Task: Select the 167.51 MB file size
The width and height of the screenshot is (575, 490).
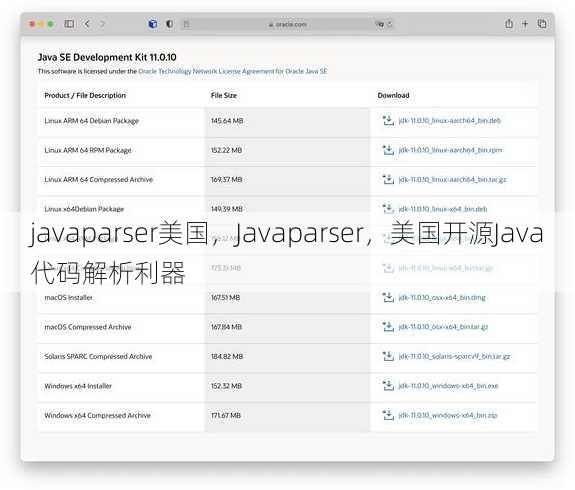Action: tap(226, 297)
